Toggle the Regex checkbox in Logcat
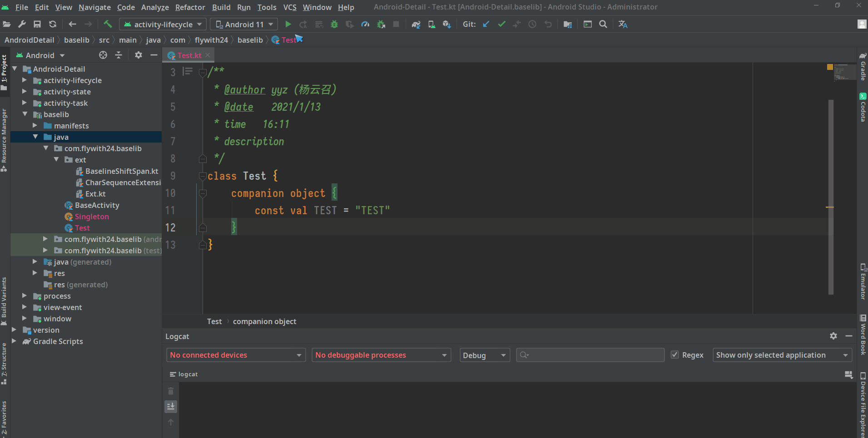 [675, 355]
